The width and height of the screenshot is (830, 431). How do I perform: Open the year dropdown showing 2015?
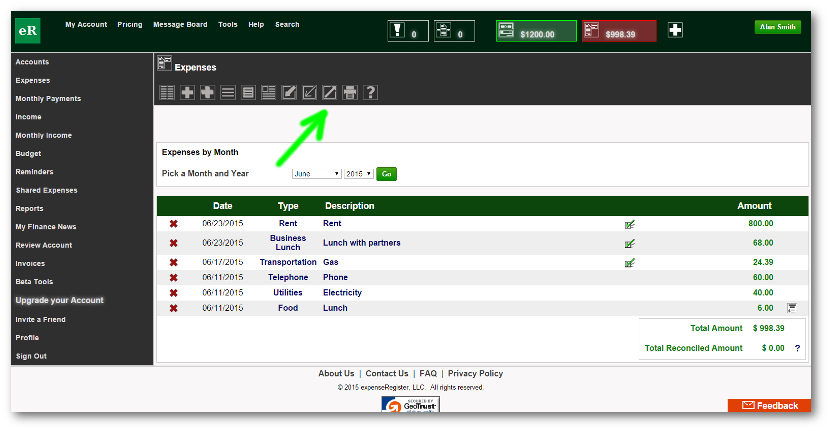click(358, 174)
